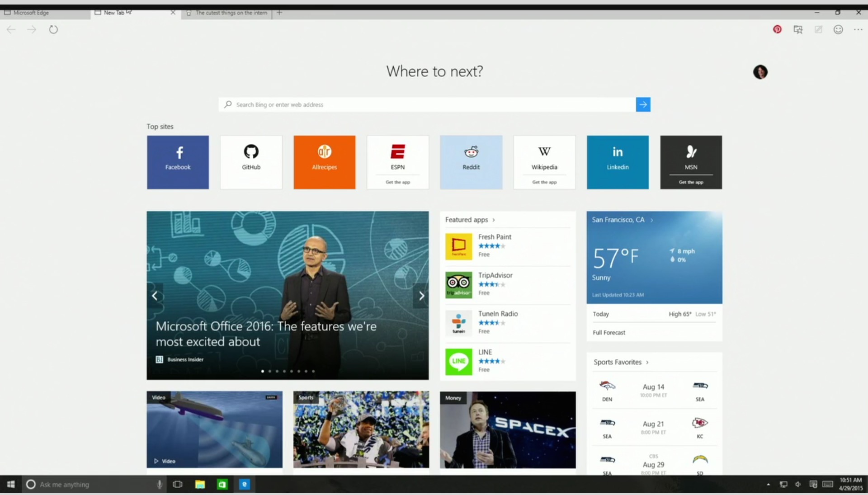The height and width of the screenshot is (495, 868).
Task: Expand the San Francisco weather forecast
Action: pyautogui.click(x=608, y=332)
